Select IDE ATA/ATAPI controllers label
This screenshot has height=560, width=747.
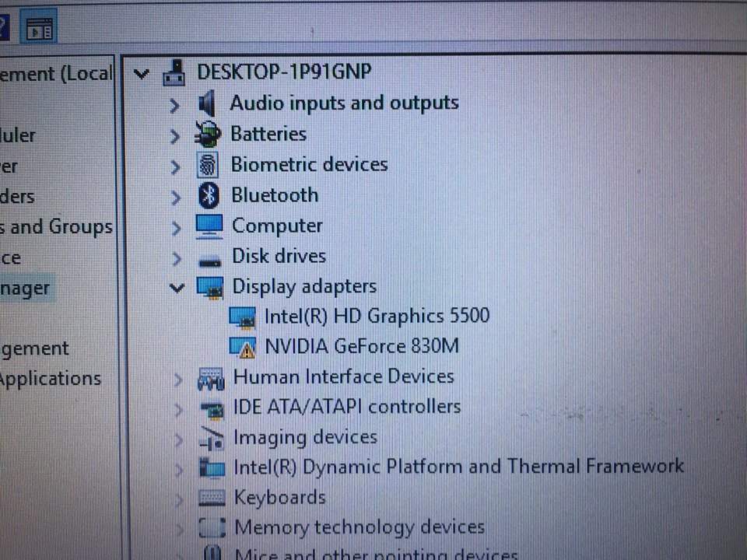click(x=347, y=407)
